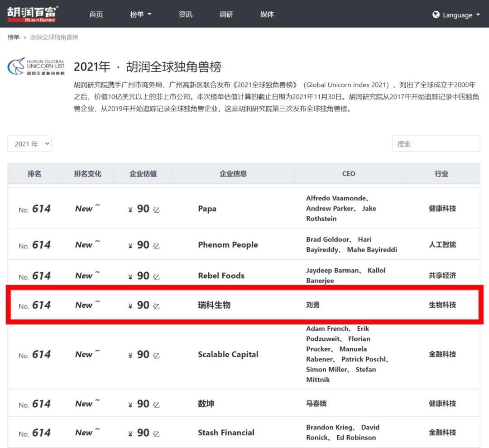Click the Scalable Capital company name
This screenshot has width=489, height=448.
pos(228,354)
